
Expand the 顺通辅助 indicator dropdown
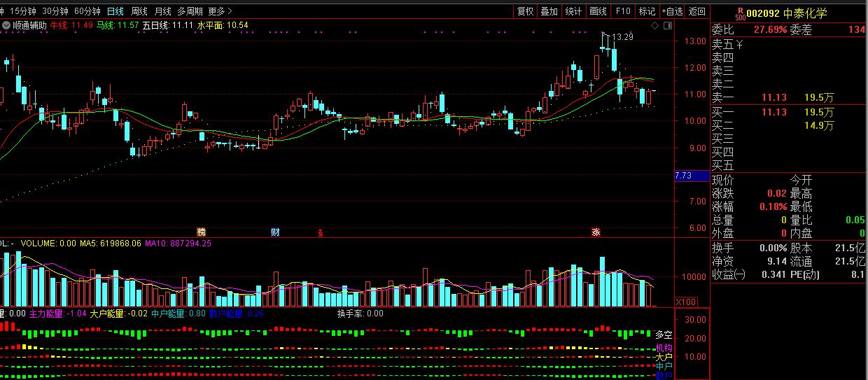pos(6,25)
